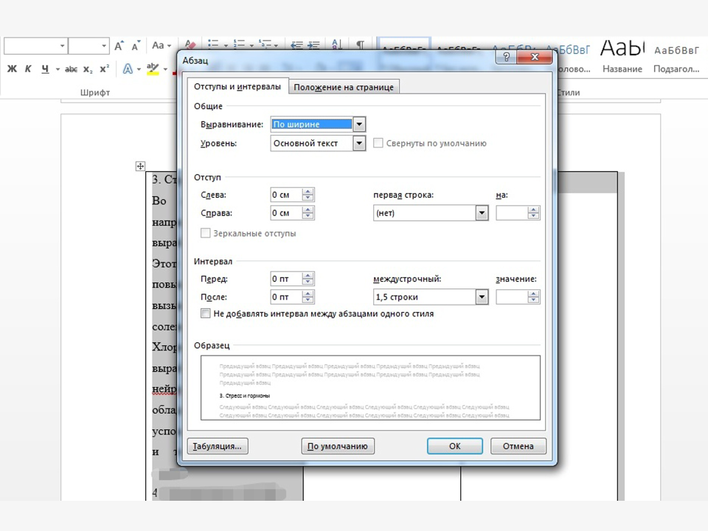Open the font name dropdown
Viewport: 708px width, 531px height.
pos(62,46)
